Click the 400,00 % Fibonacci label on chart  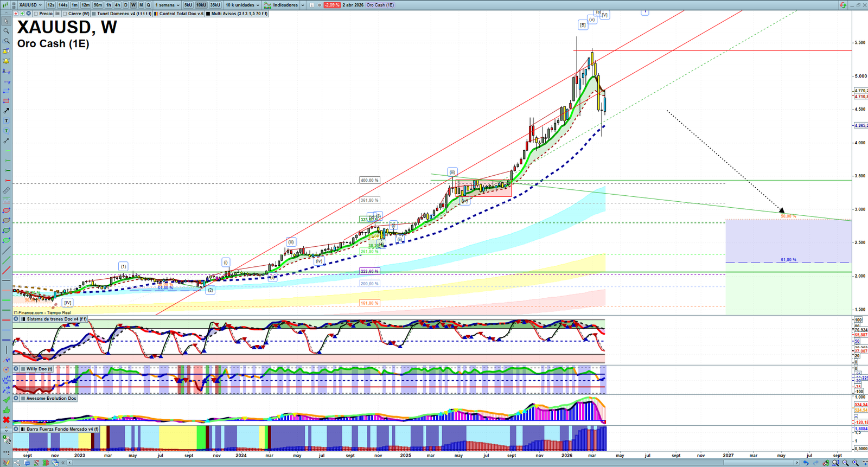tap(369, 180)
